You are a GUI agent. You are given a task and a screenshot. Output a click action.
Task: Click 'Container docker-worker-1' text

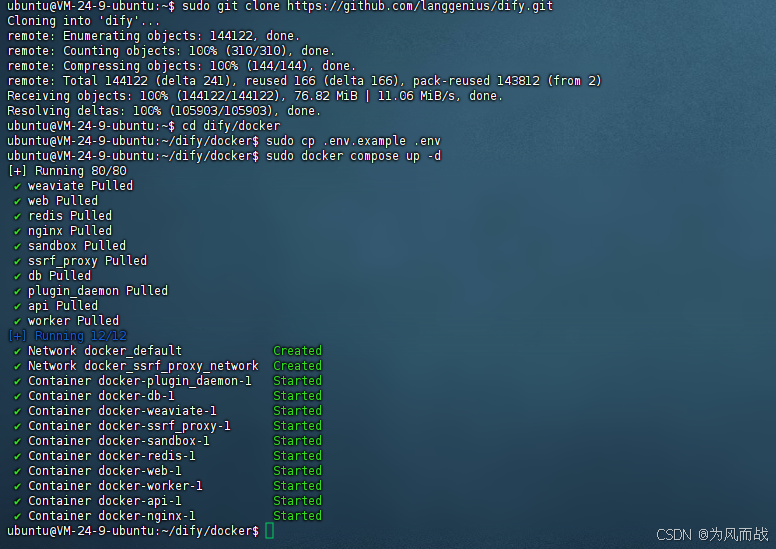115,486
